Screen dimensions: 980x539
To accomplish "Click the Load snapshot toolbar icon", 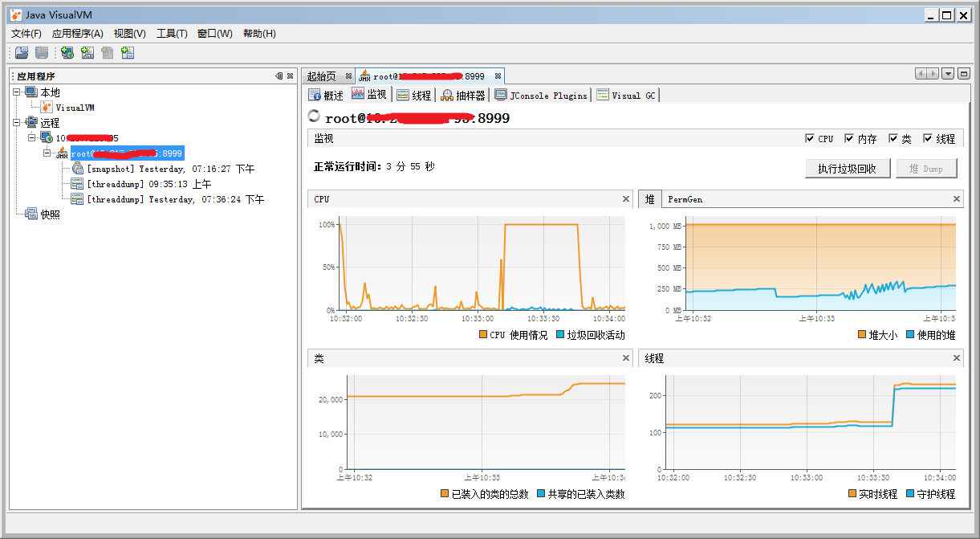I will pyautogui.click(x=22, y=53).
